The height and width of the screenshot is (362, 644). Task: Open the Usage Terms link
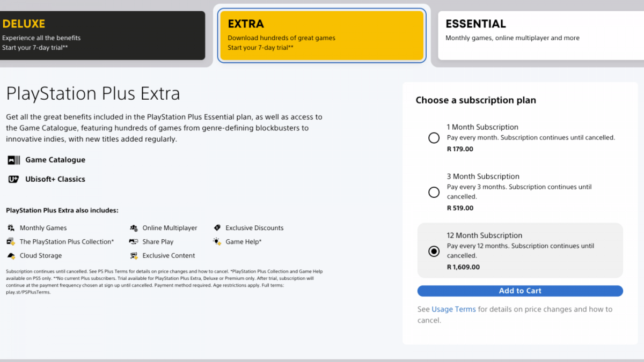(453, 309)
